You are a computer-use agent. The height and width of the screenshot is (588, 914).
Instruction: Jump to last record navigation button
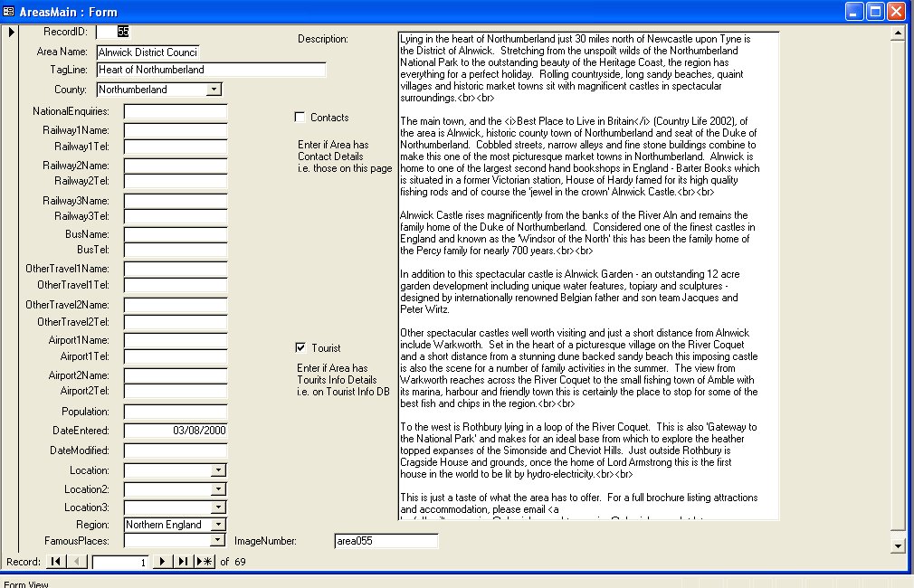pyautogui.click(x=183, y=562)
